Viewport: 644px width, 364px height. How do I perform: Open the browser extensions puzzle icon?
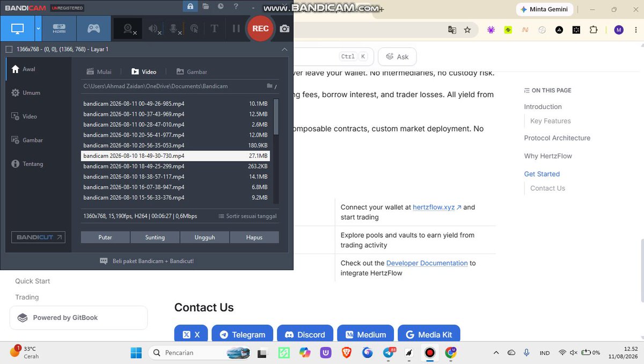click(593, 30)
